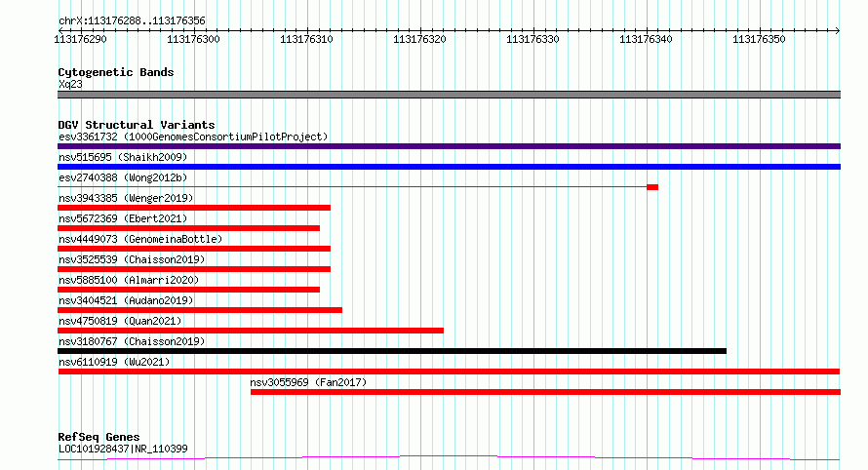Open variant nsv5885100 (Almarri2020) label
Screen dimensions: 868x470
click(129, 280)
